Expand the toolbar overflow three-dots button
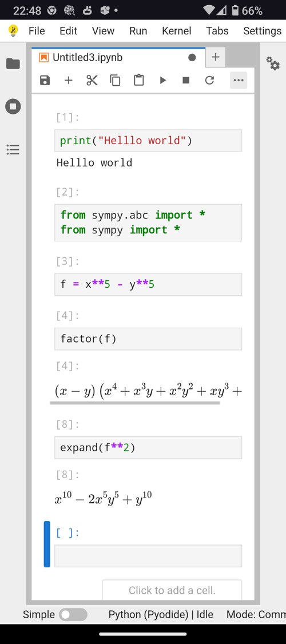This screenshot has width=286, height=644. [239, 80]
